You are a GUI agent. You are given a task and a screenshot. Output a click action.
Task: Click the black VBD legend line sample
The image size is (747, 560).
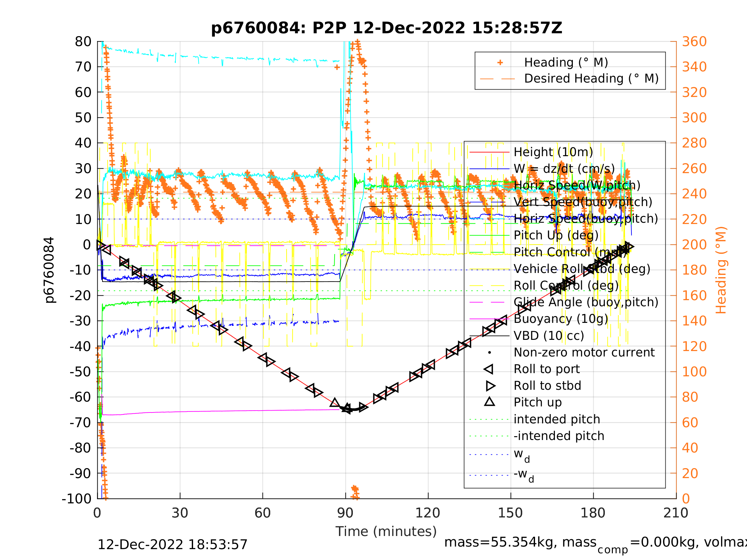(490, 336)
